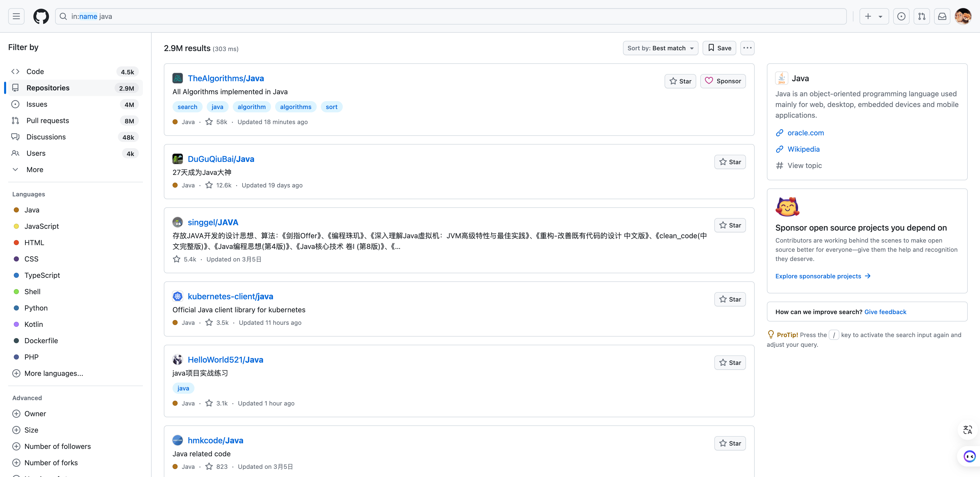
Task: Star the kubernetes-client/java repository
Action: click(x=730, y=299)
